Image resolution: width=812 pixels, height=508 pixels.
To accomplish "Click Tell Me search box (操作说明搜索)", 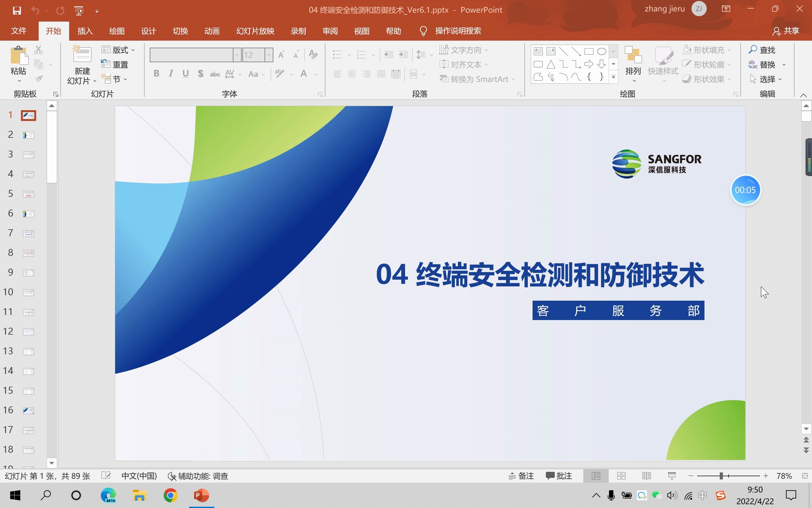I will click(x=458, y=31).
